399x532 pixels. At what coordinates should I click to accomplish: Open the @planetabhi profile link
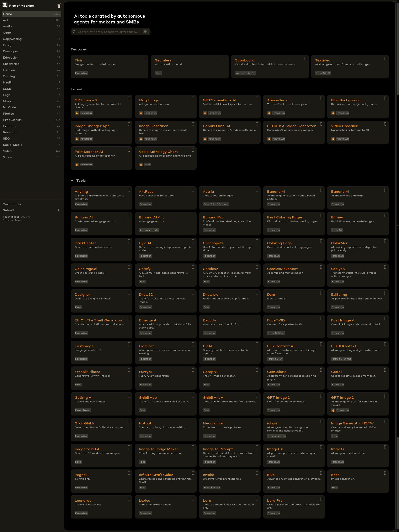click(11, 217)
